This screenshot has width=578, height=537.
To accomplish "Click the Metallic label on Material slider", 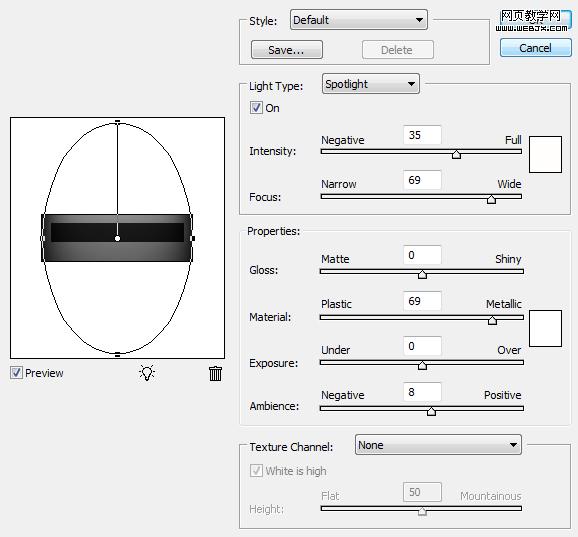I will pos(504,304).
